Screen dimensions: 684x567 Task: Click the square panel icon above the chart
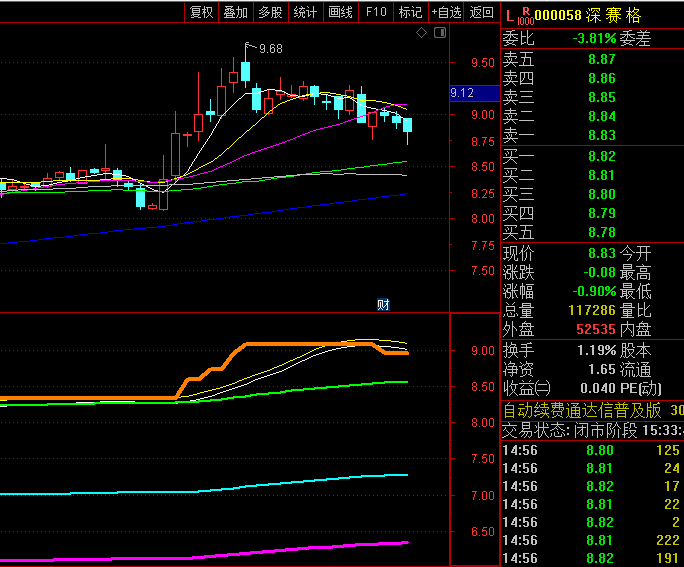438,33
